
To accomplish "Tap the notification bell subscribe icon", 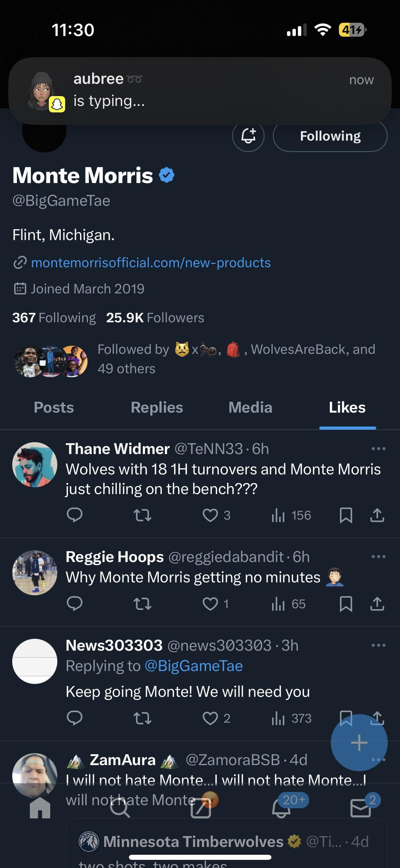I will coord(248,136).
